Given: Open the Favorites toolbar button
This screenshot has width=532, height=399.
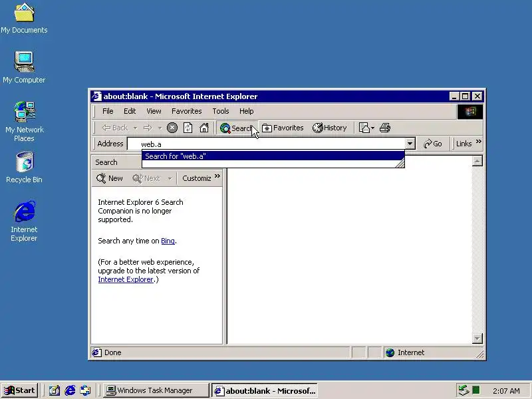Looking at the screenshot, I should (x=283, y=128).
